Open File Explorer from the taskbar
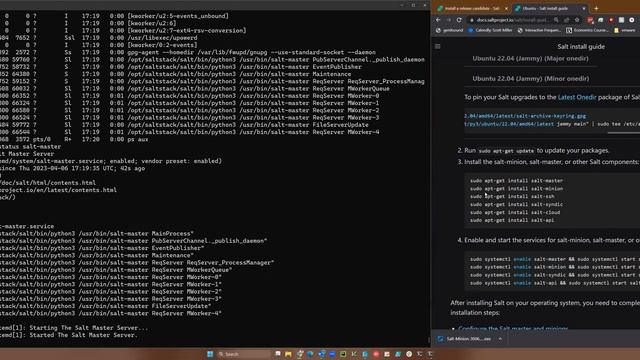This screenshot has height=360, width=640. click(288, 354)
